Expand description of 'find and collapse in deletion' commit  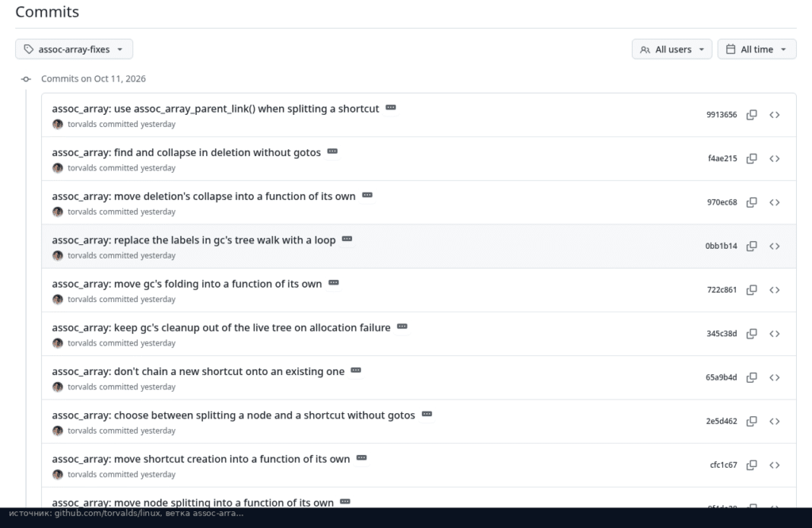(332, 151)
